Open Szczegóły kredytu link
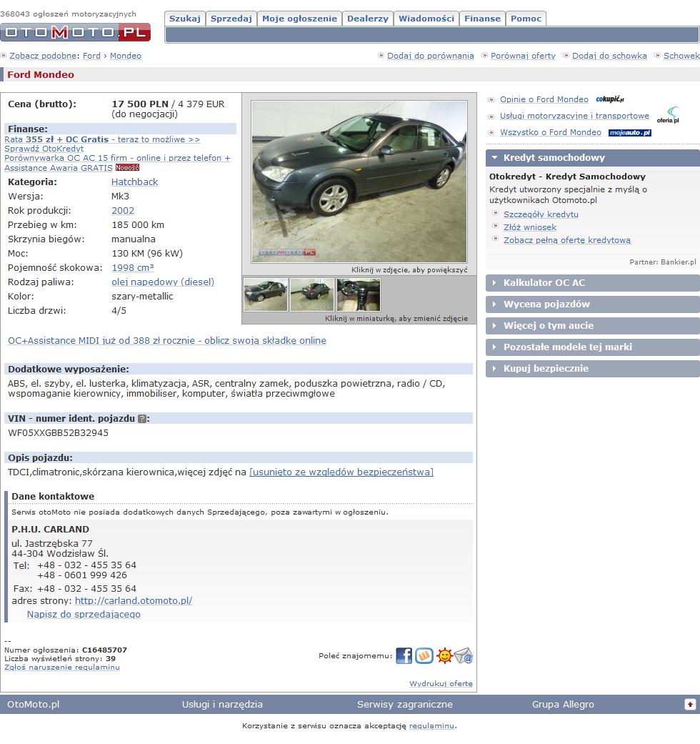This screenshot has width=700, height=744. click(x=541, y=214)
